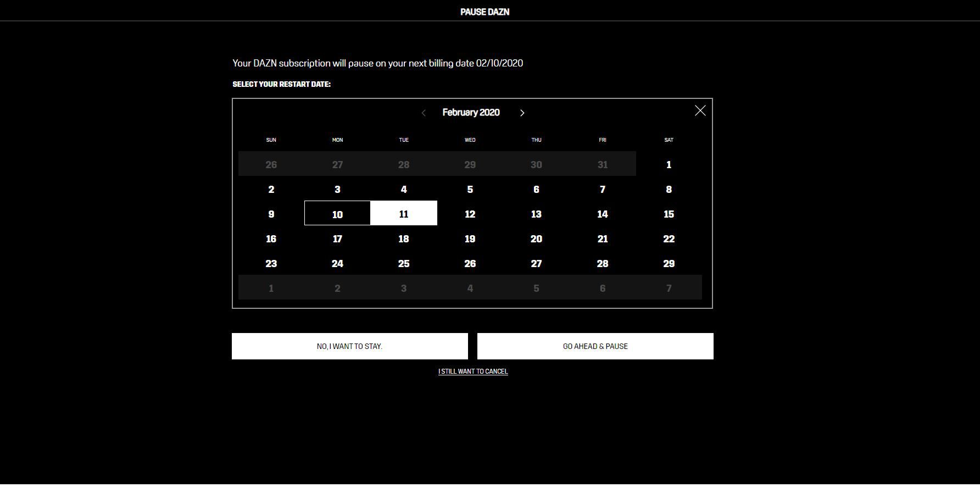Click Go Ahead & Pause button
This screenshot has width=980, height=488.
(595, 346)
